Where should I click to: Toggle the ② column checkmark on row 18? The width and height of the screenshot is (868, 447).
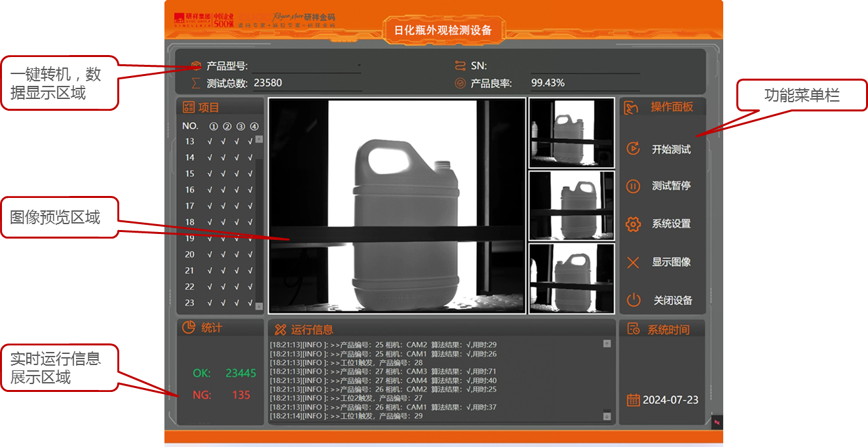tap(223, 222)
